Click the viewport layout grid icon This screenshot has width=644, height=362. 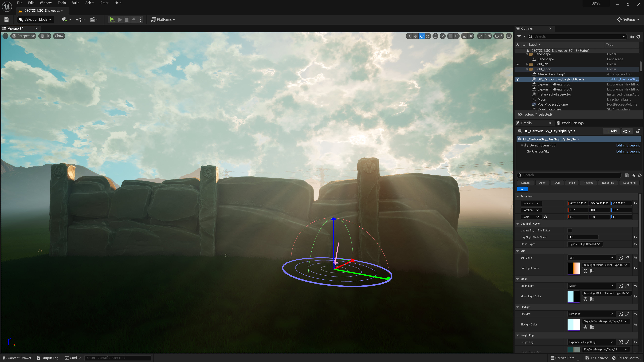point(509,36)
